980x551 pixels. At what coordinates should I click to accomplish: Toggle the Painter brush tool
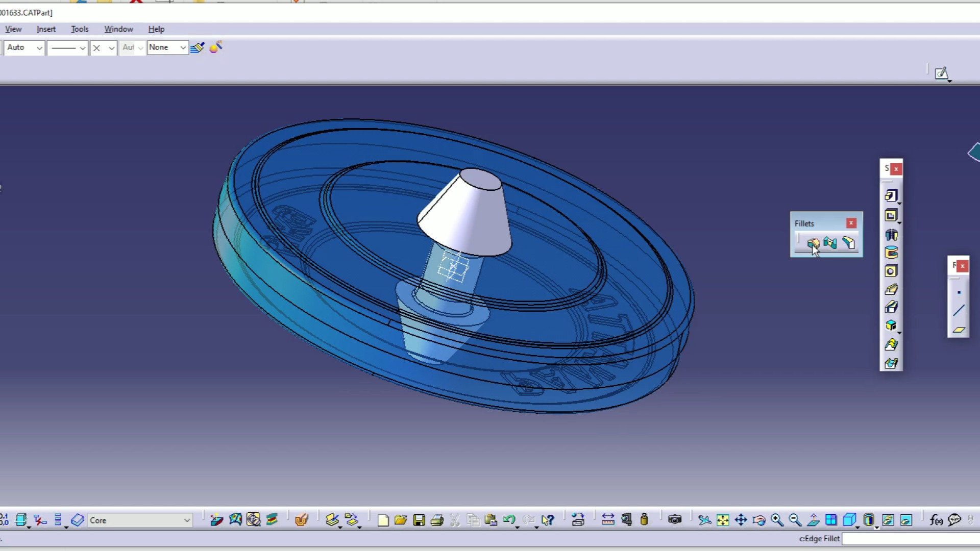point(197,47)
